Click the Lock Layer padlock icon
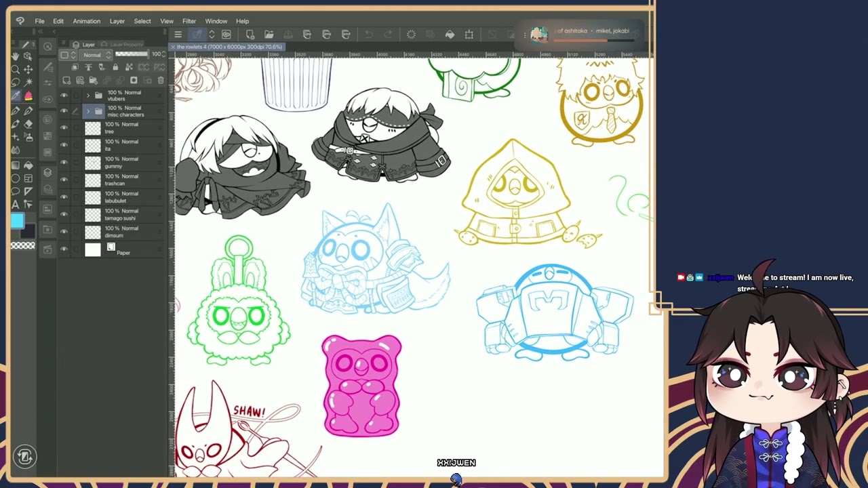This screenshot has width=868, height=488. pyautogui.click(x=115, y=67)
